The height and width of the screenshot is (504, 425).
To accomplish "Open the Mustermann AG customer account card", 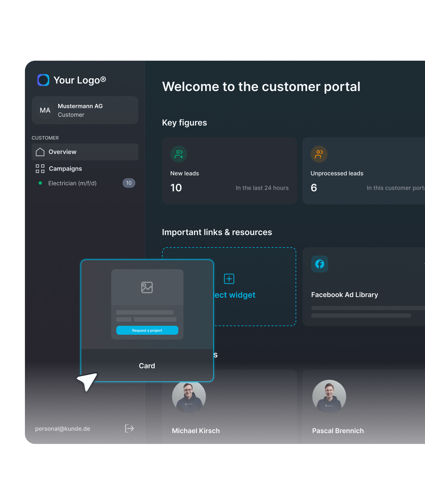I will point(85,110).
